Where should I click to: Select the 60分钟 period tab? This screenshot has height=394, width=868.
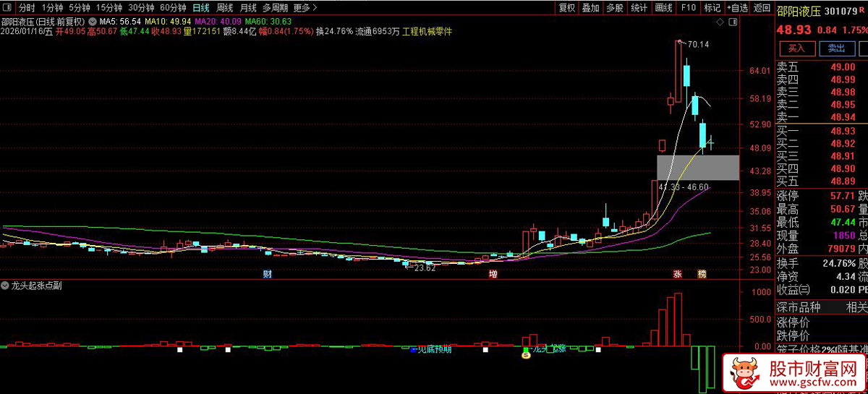click(x=173, y=8)
